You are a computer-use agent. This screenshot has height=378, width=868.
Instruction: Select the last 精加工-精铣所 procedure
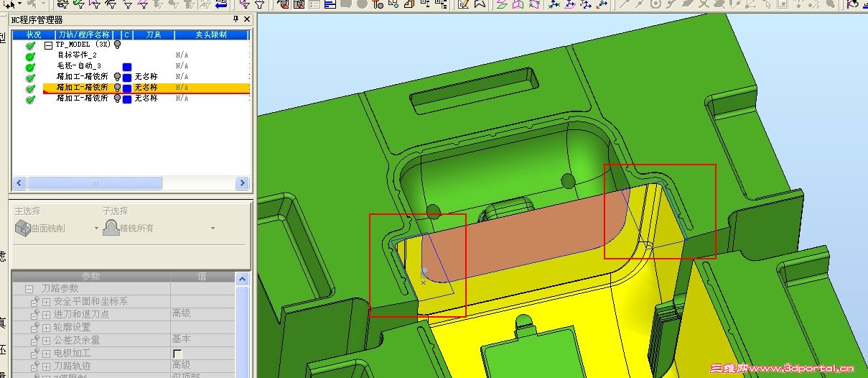click(x=83, y=98)
